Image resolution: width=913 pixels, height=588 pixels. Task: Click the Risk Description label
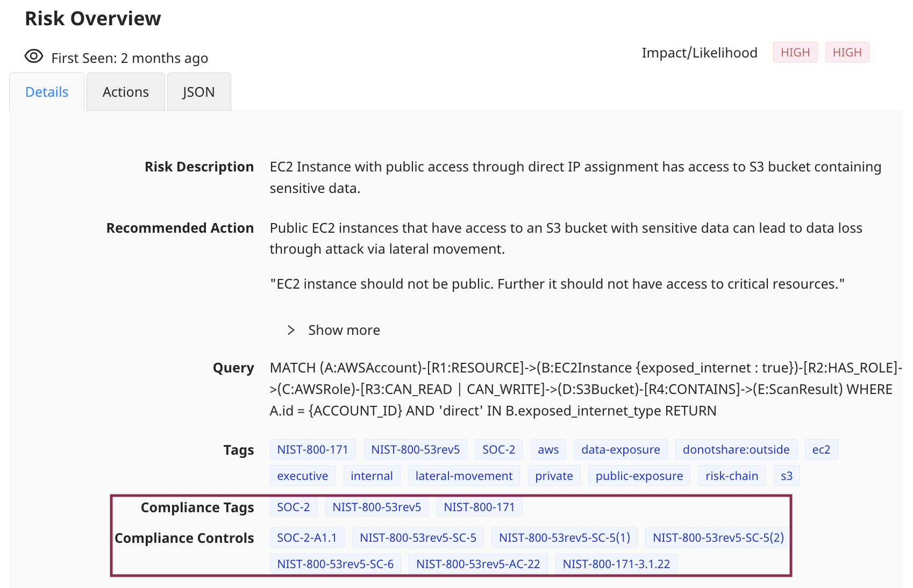pyautogui.click(x=199, y=167)
